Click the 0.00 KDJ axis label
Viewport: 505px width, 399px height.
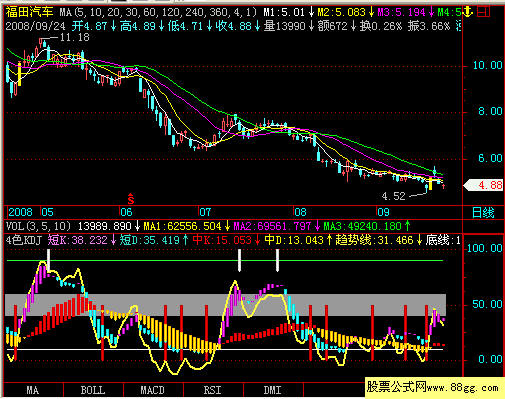click(x=490, y=359)
